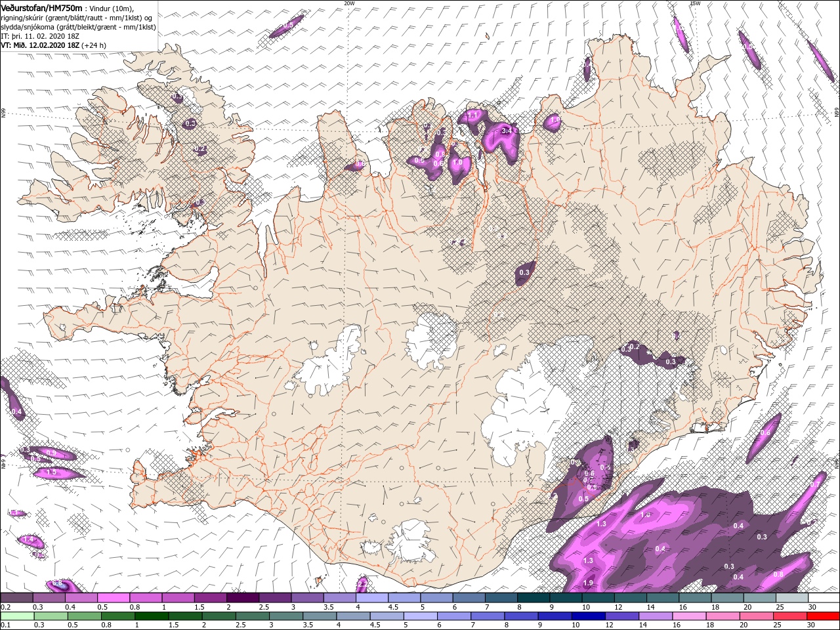Click the '0.1' label in the rain legend
The image size is (840, 630).
point(7,625)
